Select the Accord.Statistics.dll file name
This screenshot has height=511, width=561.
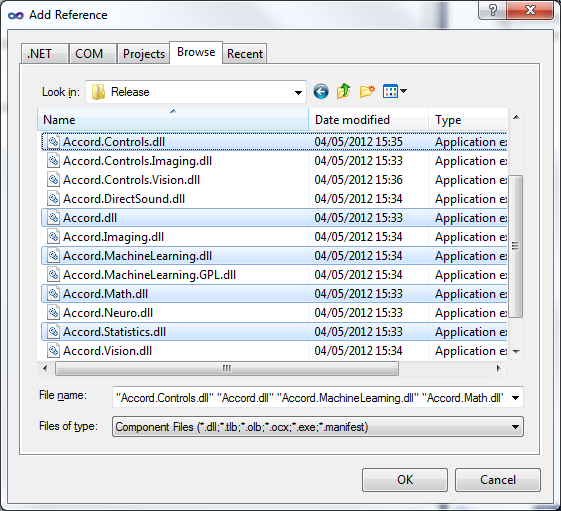tap(114, 331)
